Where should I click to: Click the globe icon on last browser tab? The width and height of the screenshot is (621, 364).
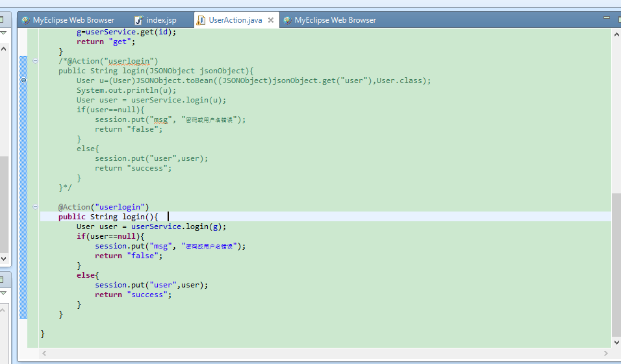tap(287, 20)
